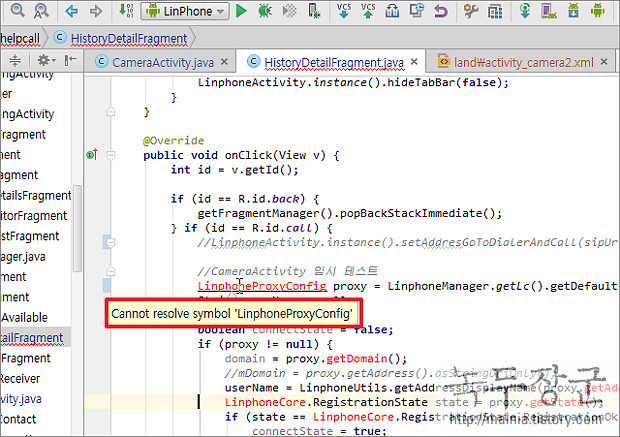
Task: Open the AVD Manager icon
Action: [549, 11]
